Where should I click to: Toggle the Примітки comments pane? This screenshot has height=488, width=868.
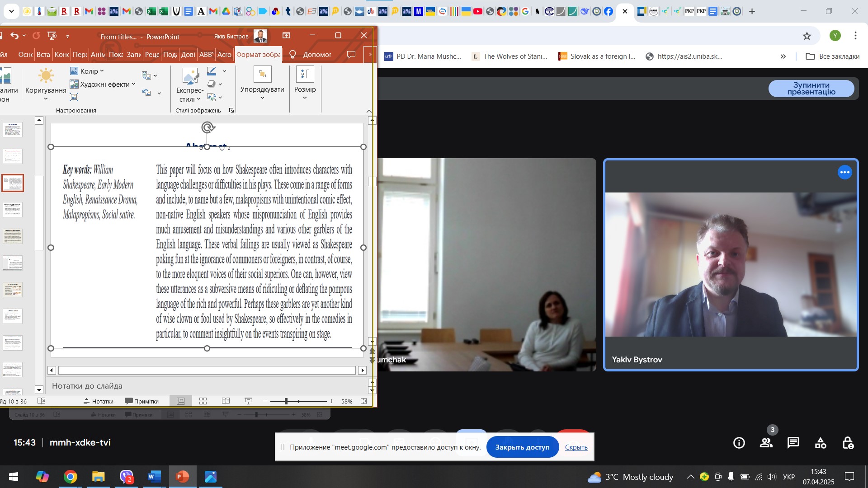point(142,401)
